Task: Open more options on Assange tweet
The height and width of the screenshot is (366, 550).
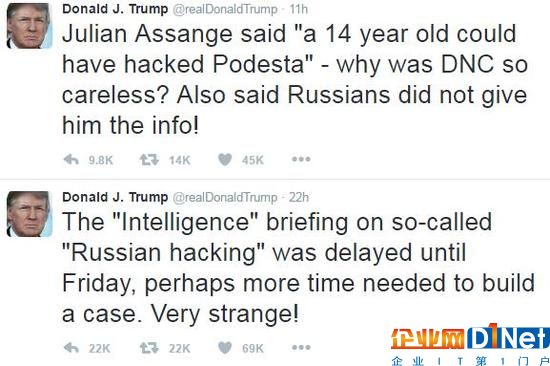Action: tap(301, 159)
